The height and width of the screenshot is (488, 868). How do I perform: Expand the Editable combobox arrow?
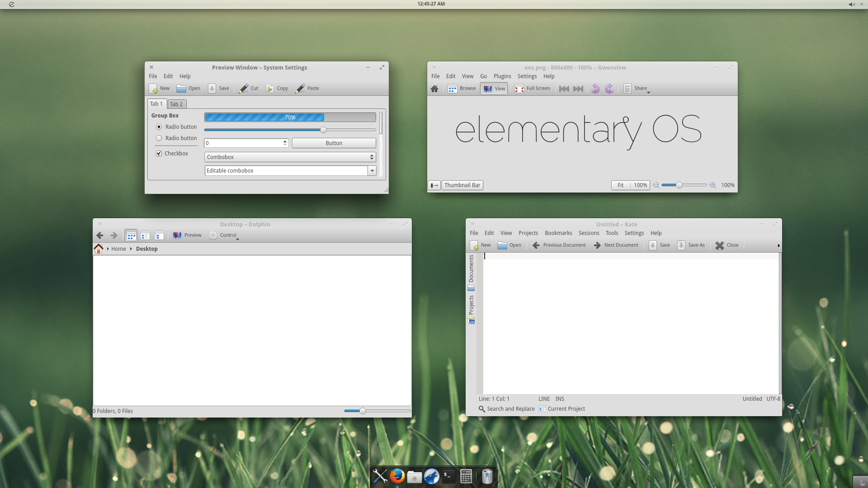coord(372,171)
